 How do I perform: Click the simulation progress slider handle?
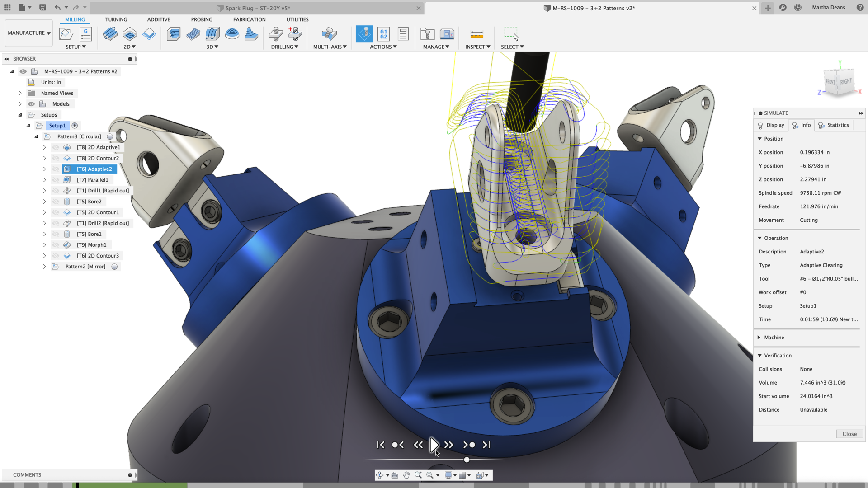(x=467, y=460)
